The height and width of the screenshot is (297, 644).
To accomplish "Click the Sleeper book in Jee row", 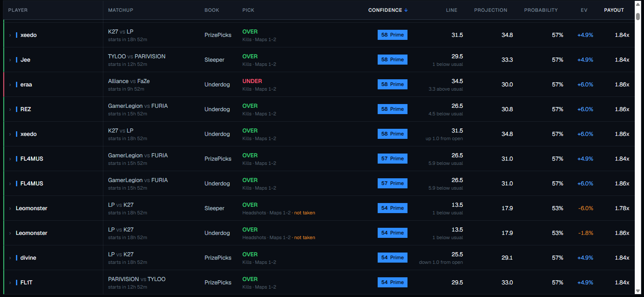I will tap(215, 60).
